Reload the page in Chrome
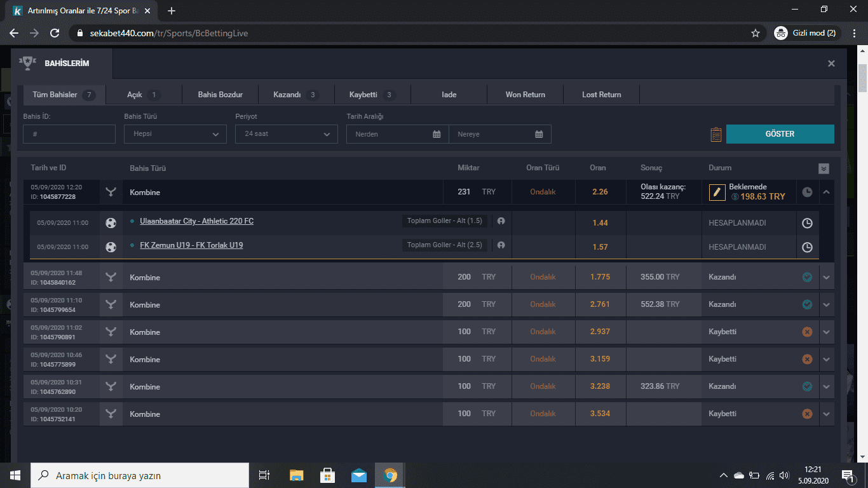This screenshot has width=868, height=488. 55,33
